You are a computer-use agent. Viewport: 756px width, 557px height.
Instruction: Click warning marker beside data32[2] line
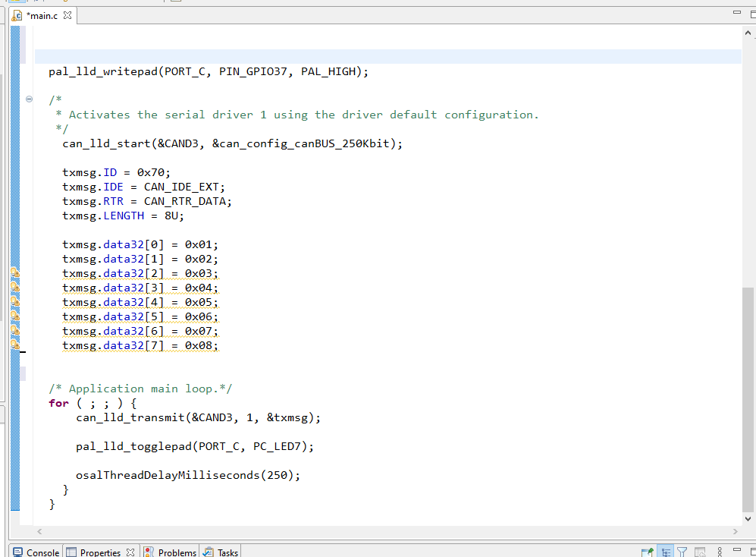[15, 272]
